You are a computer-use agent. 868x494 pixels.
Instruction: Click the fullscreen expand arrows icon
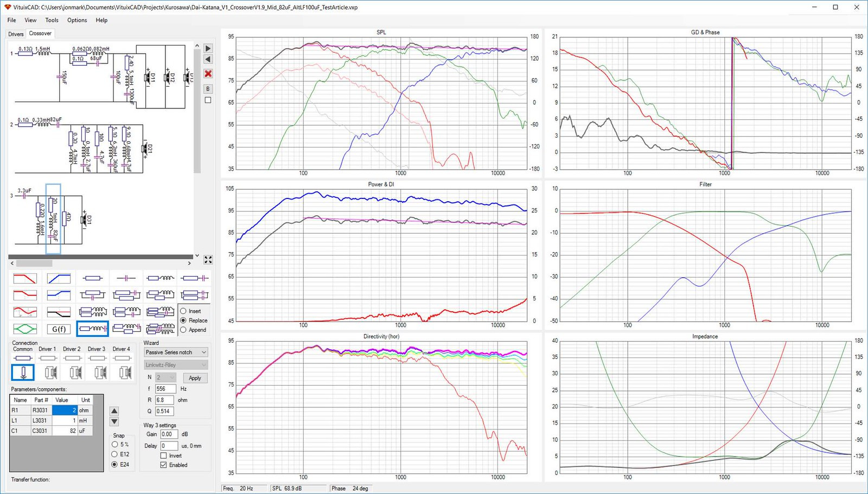point(208,260)
